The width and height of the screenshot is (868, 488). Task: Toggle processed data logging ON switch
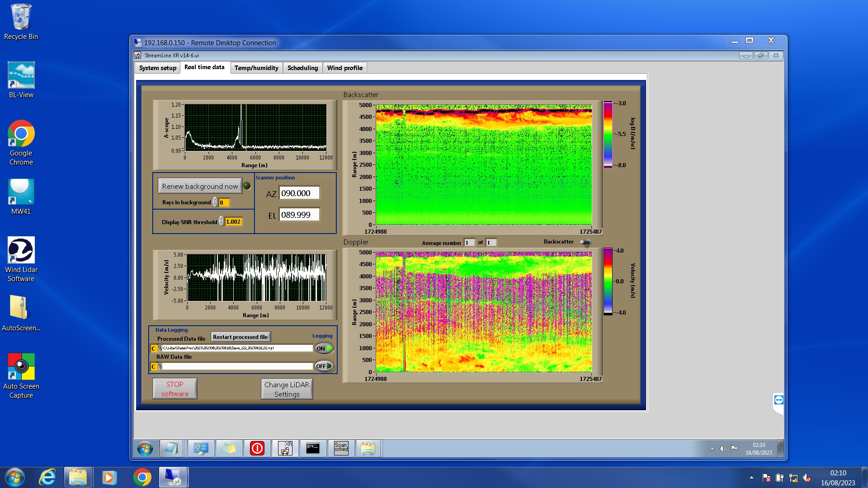(324, 348)
